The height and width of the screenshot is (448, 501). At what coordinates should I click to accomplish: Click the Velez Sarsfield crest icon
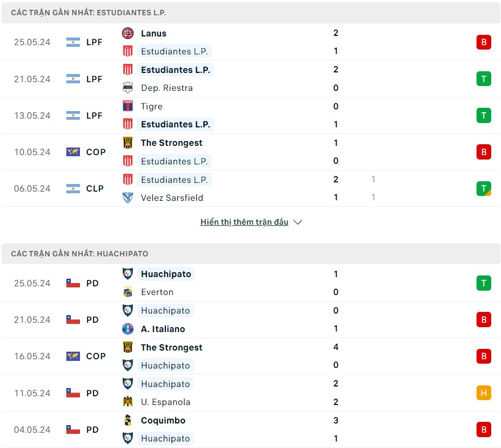[128, 198]
